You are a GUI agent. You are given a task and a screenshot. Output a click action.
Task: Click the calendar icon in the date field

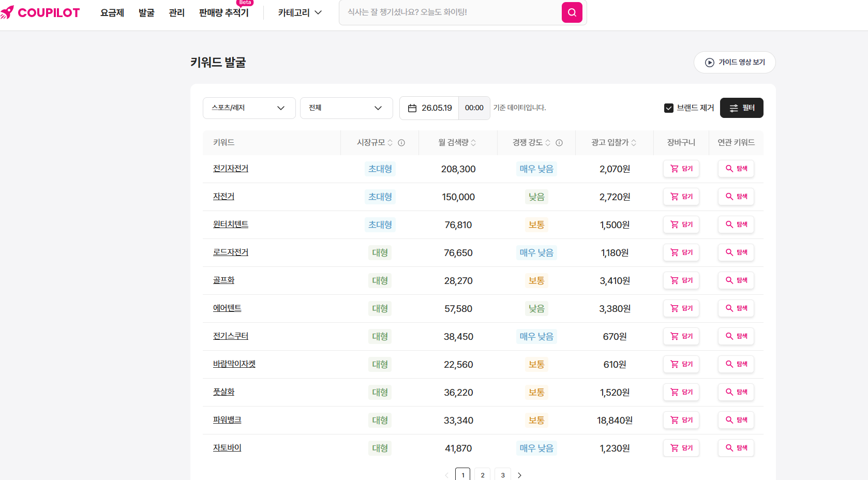point(412,108)
